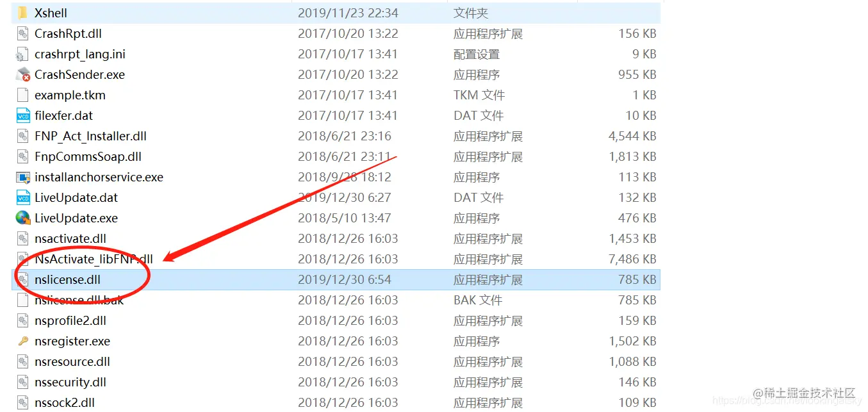Select the NsActivate_libFNP.dll file
Screen dimensions: 868x412
[83, 259]
